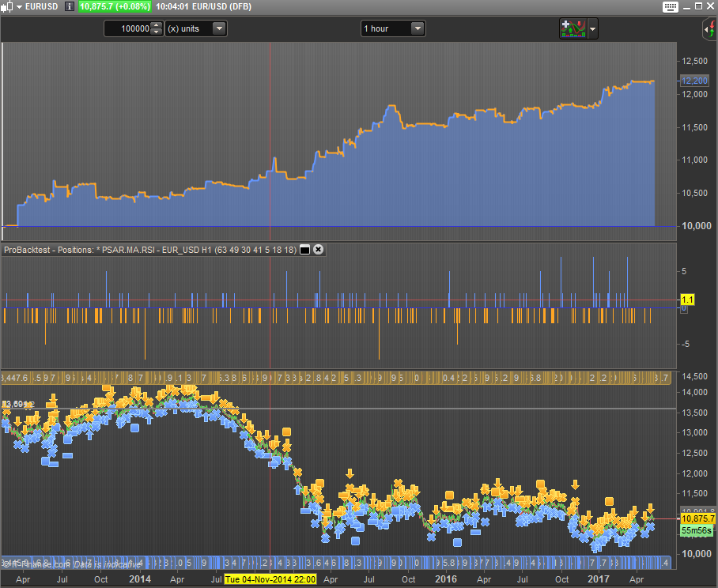Open the 1 hour timeframe dropdown
Image resolution: width=718 pixels, height=588 pixels.
click(x=418, y=28)
